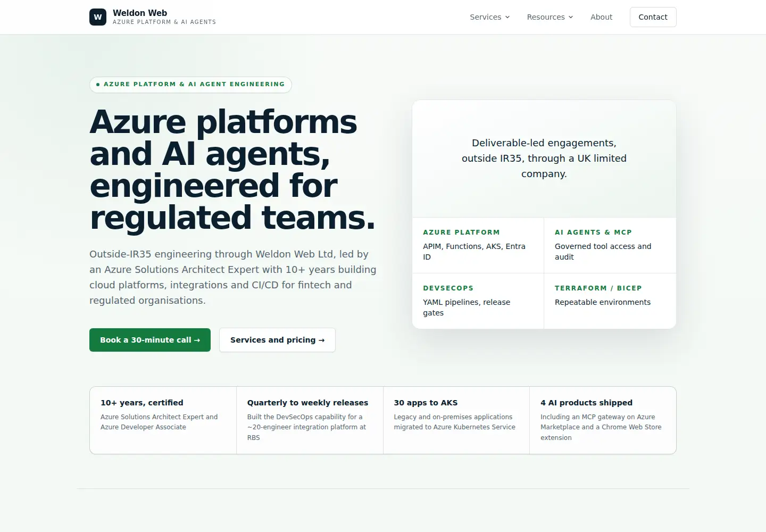Click the "Outside-IR35 engineering through Weldon Web Ltd" paragraph
766x532 pixels.
[233, 277]
